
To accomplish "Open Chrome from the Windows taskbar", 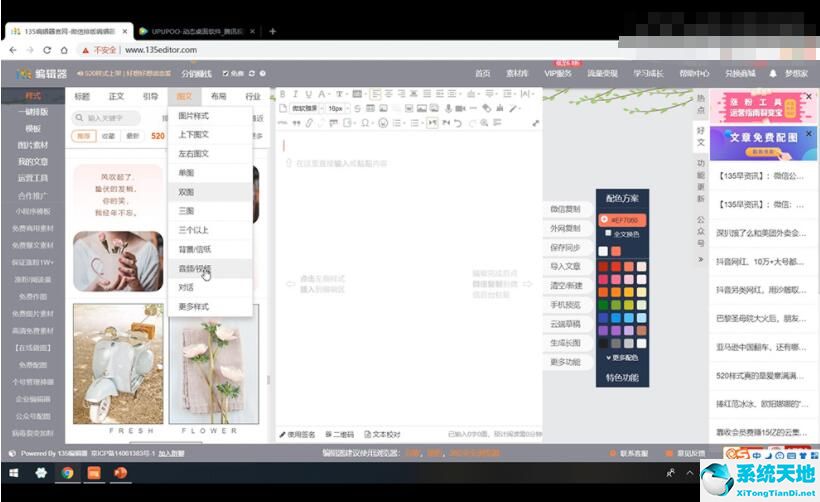I will (x=67, y=473).
